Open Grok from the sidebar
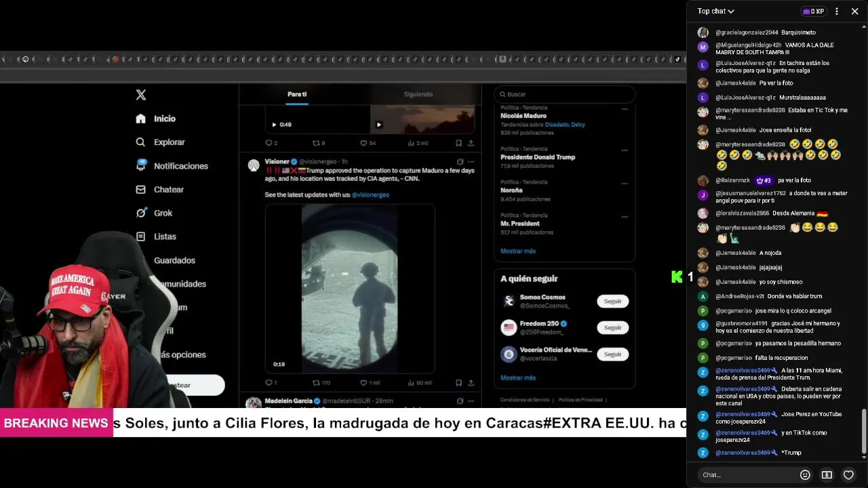The width and height of the screenshot is (868, 488). coord(155,213)
